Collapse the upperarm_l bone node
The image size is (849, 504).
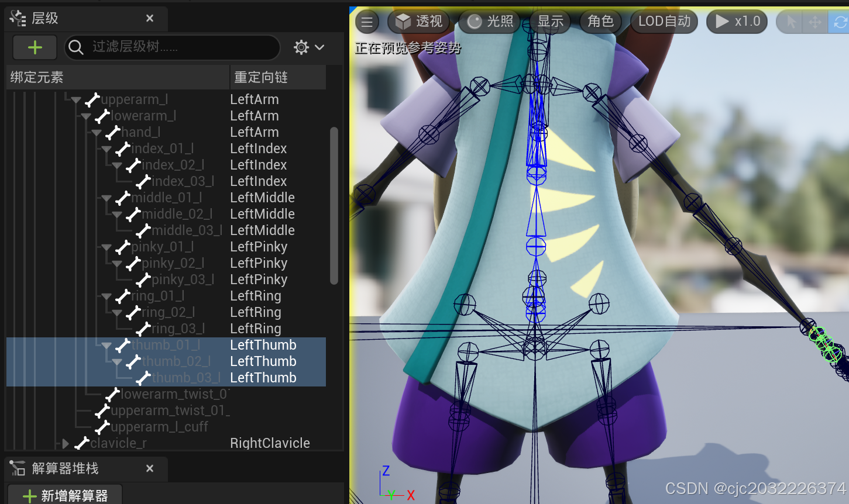(76, 100)
